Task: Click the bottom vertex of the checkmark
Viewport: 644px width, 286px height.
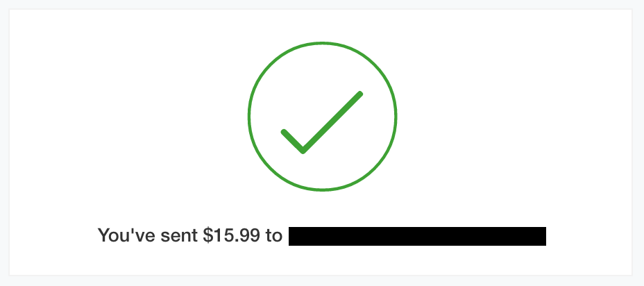Action: point(303,151)
